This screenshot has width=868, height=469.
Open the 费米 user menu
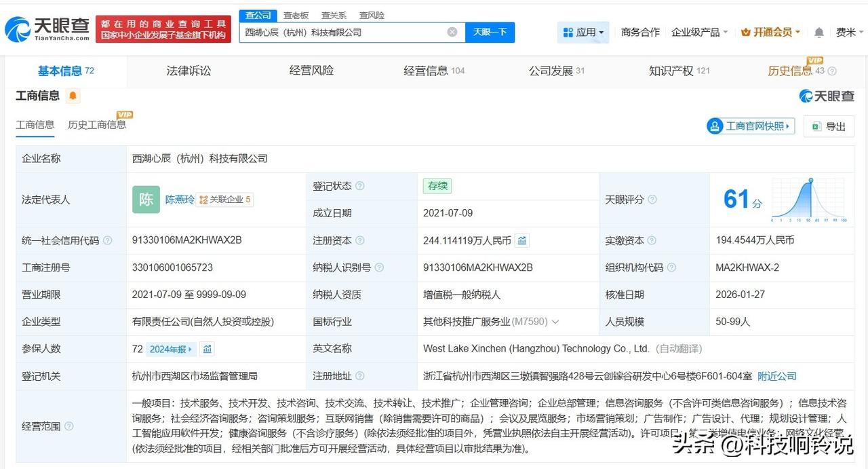(850, 32)
